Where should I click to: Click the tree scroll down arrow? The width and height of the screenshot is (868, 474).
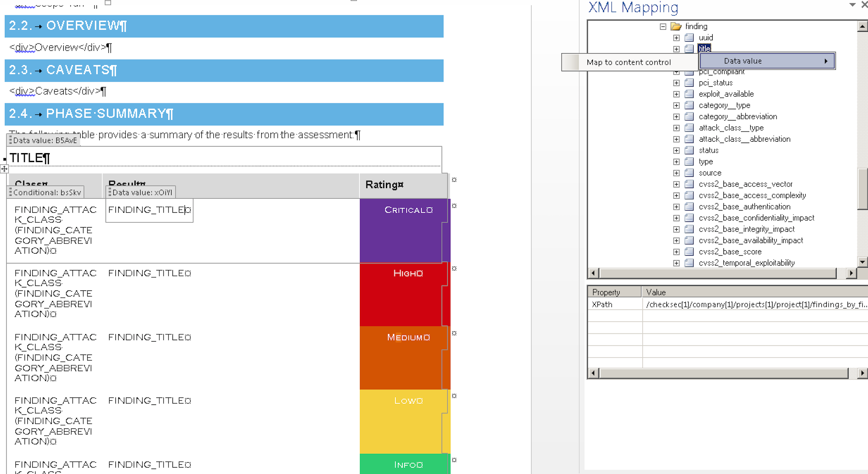coord(862,262)
